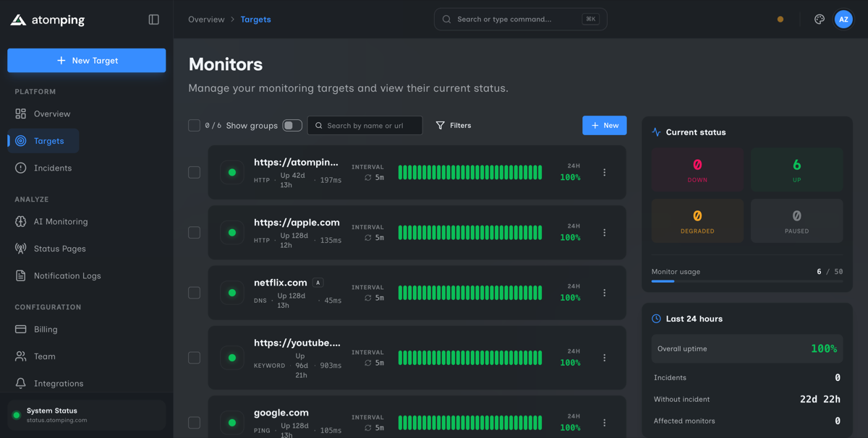Open the theme palette picker

819,19
